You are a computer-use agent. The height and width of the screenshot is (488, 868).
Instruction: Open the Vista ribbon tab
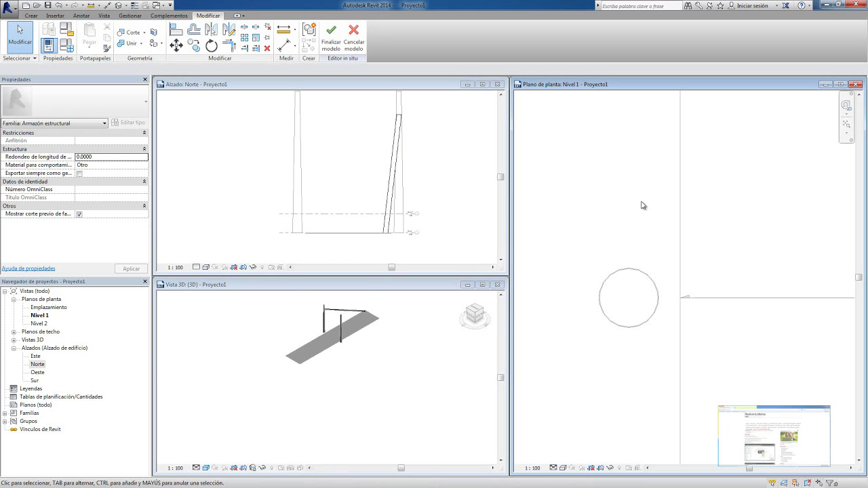104,16
